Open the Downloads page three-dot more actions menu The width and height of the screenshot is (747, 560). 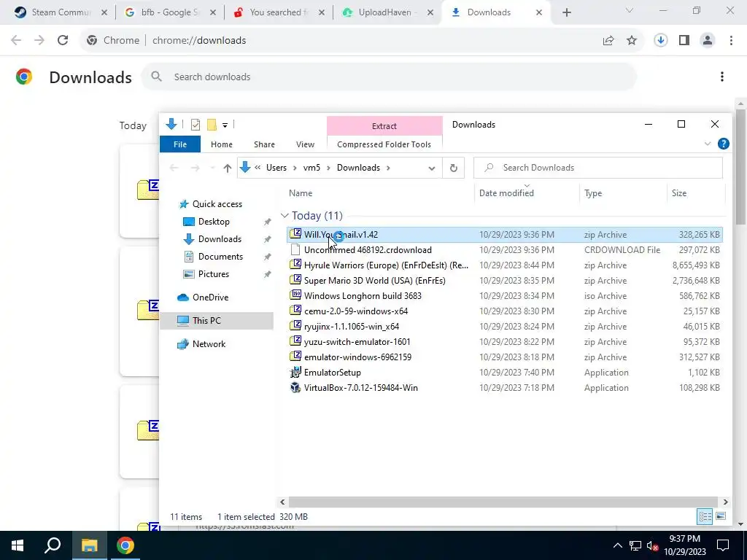(721, 77)
